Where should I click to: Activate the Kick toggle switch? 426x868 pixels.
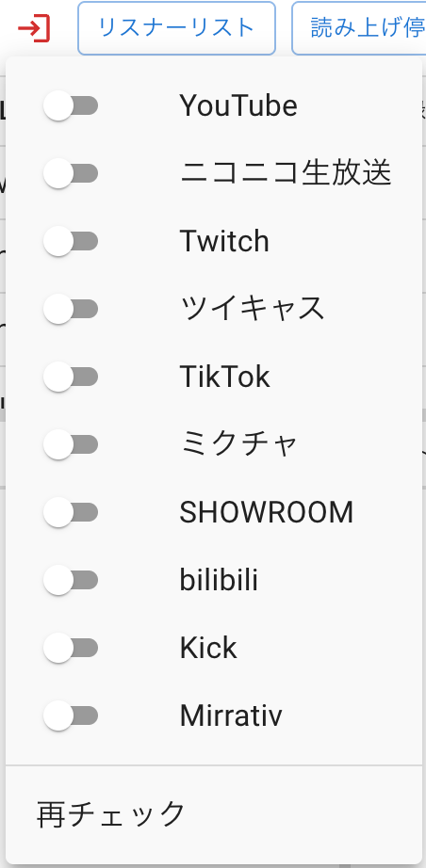[71, 648]
